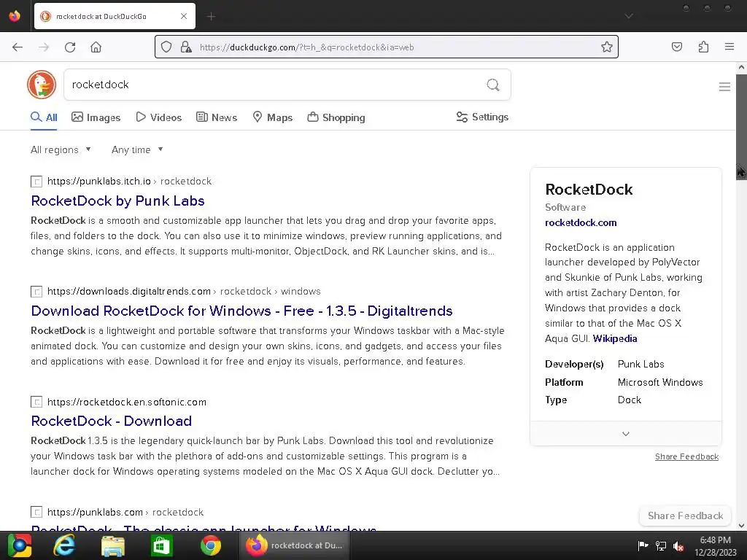The width and height of the screenshot is (747, 560).
Task: Open the taskbar clock and date
Action: (x=715, y=546)
